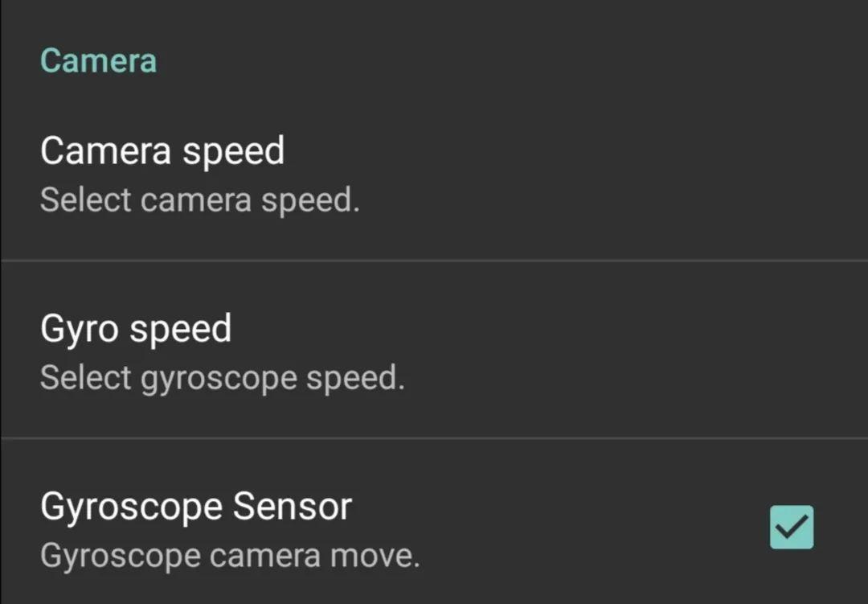Select the Camera speed title text
Image resolution: width=868 pixels, height=604 pixels.
(162, 151)
